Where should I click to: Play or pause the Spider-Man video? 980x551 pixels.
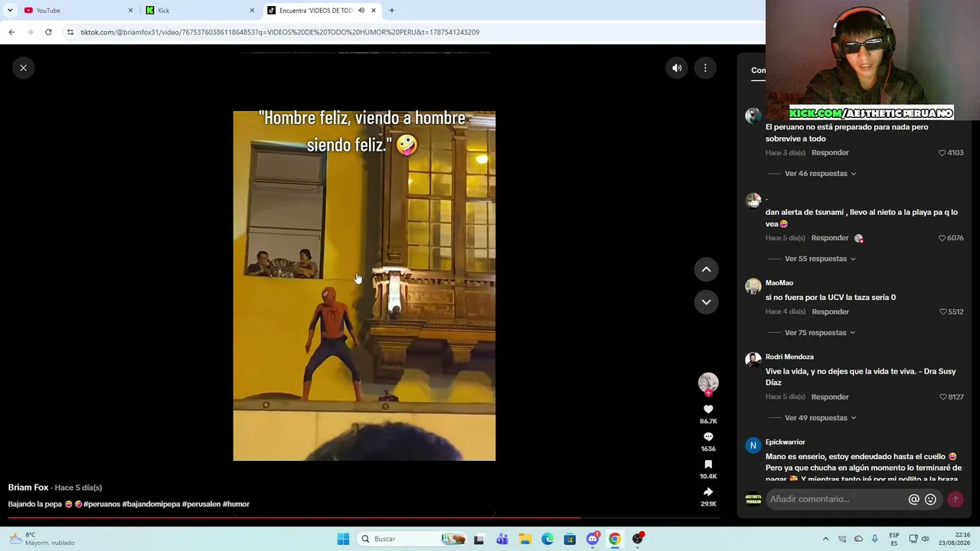pyautogui.click(x=364, y=286)
